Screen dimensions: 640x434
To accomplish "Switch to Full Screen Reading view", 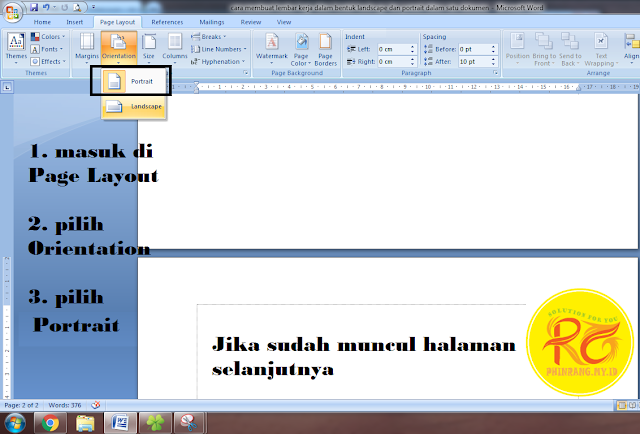I will click(632, 405).
